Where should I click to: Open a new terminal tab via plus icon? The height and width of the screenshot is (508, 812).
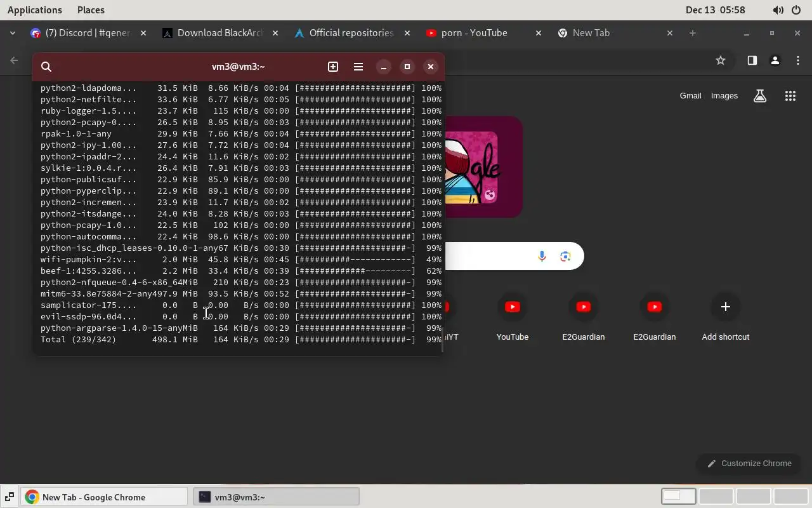pyautogui.click(x=333, y=67)
